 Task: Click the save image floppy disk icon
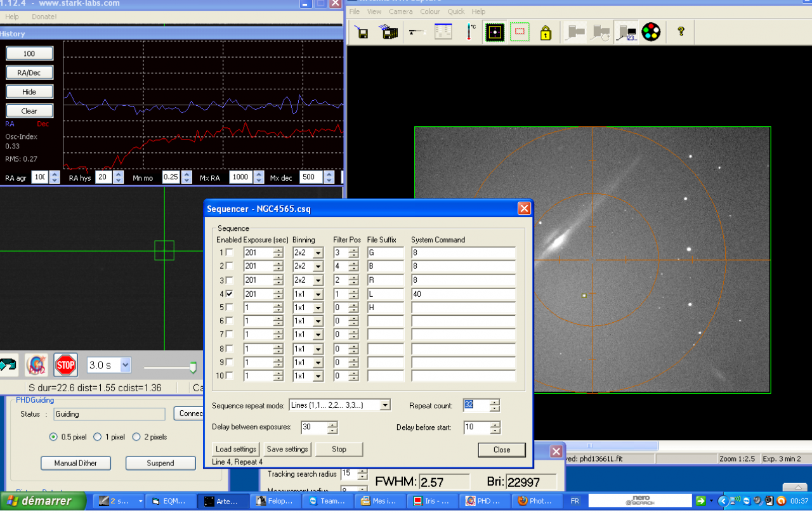pyautogui.click(x=362, y=32)
